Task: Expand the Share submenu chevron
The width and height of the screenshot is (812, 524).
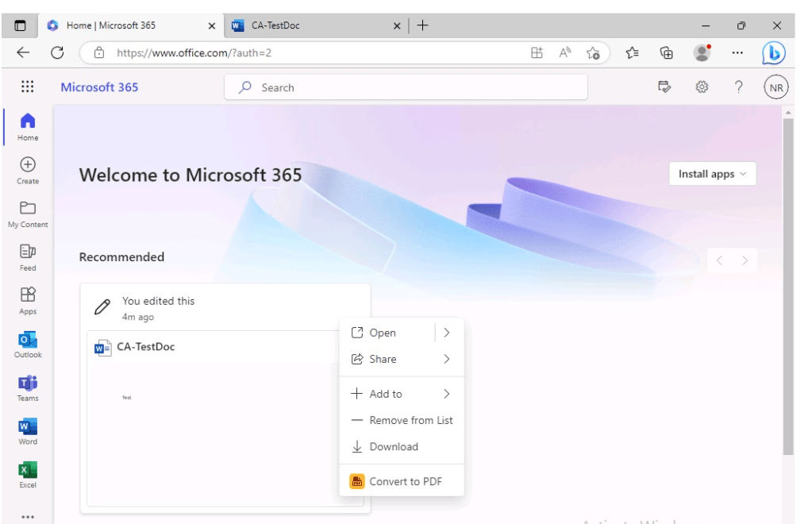Action: 447,359
